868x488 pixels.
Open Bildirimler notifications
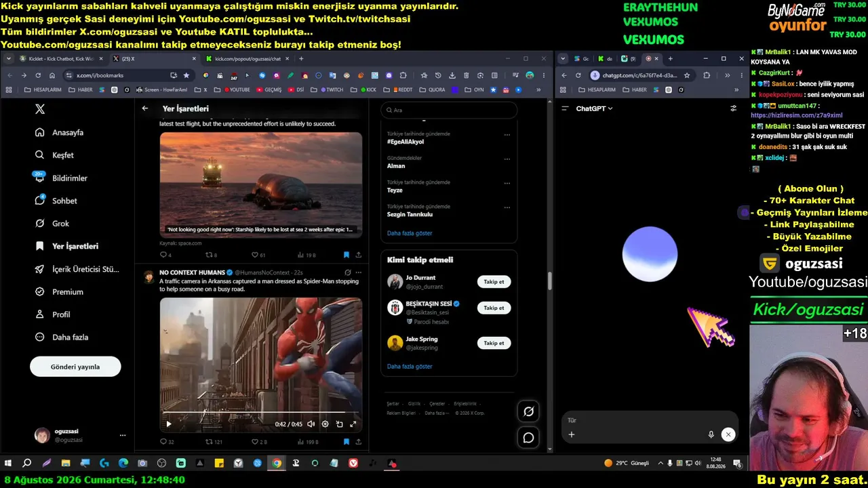pos(62,178)
